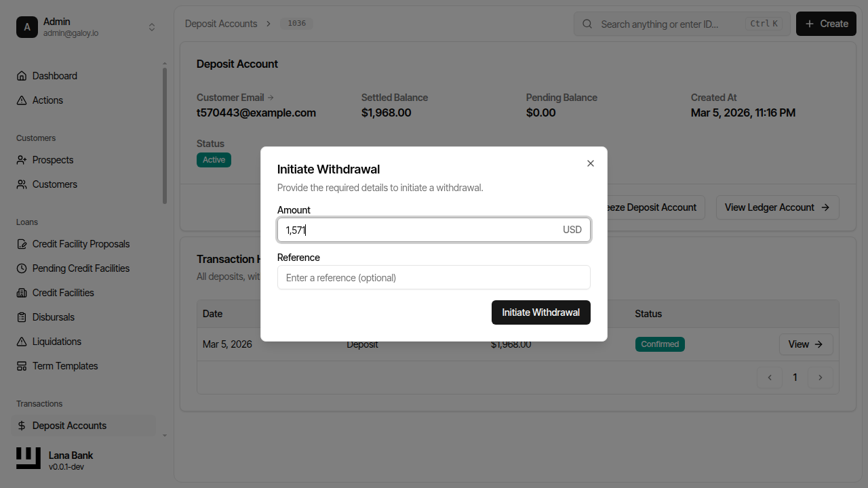Screen dimensions: 868x488
Task: Select Deposit Accounts under Transactions
Action: click(x=68, y=425)
